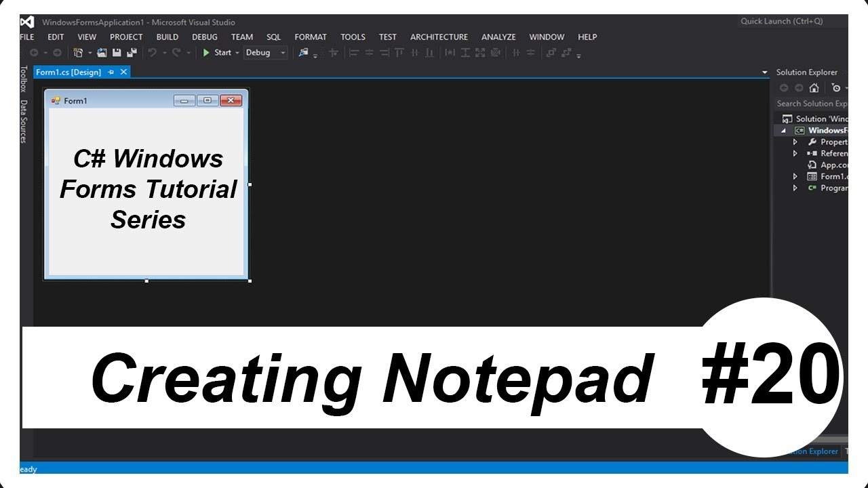
Task: Click the Bring to Front layout icon
Action: (551, 52)
